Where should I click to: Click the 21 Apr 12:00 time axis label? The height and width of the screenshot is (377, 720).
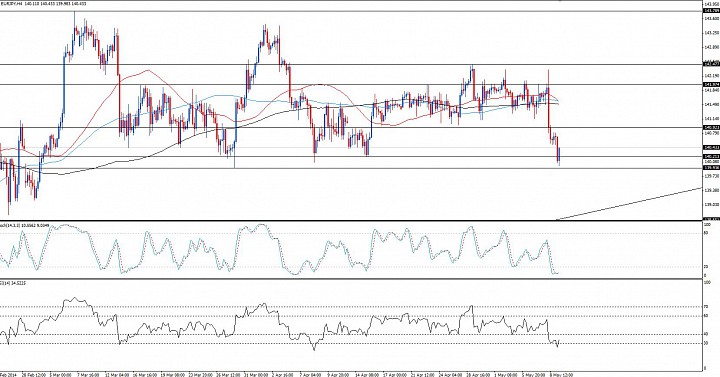[x=422, y=375]
